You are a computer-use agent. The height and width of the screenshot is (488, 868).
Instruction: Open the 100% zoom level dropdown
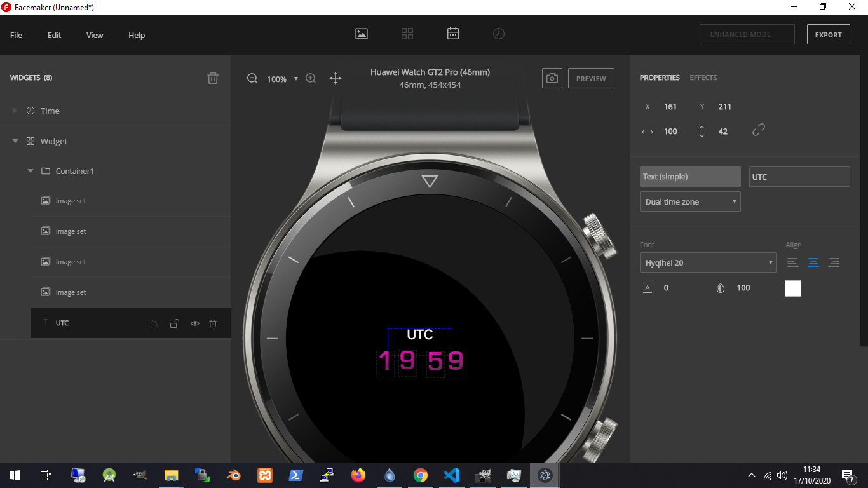282,79
